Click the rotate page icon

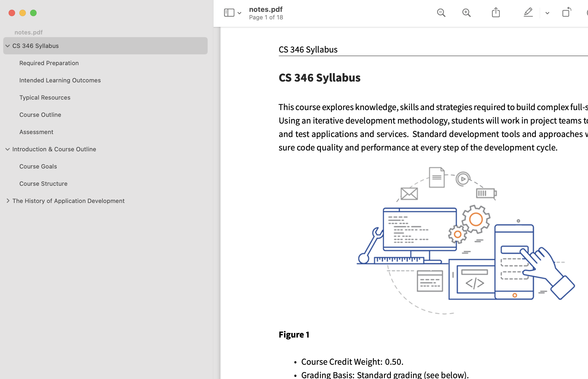click(566, 12)
